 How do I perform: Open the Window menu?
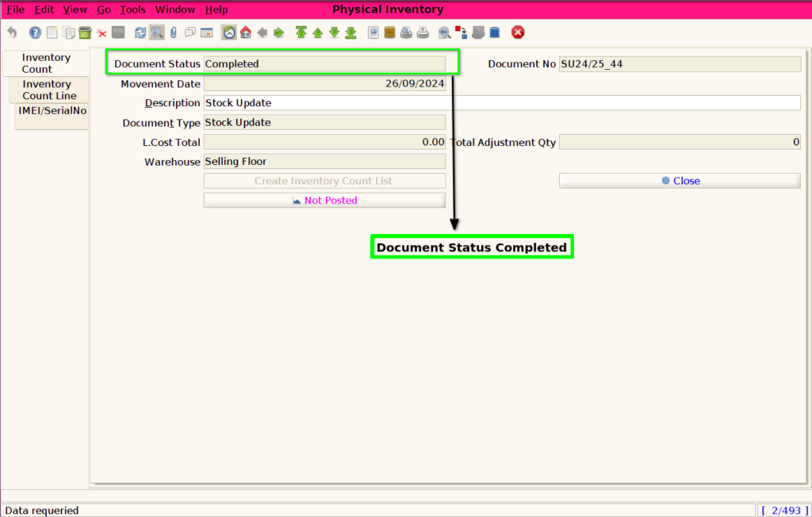(x=175, y=10)
